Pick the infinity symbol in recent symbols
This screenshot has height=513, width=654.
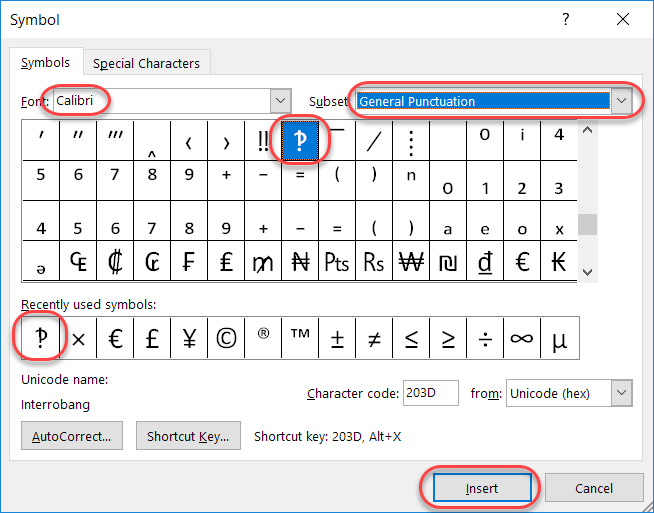point(521,339)
